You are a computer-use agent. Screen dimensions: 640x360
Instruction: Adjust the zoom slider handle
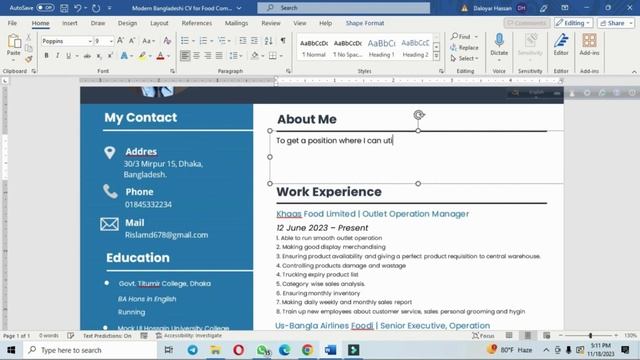click(x=590, y=336)
